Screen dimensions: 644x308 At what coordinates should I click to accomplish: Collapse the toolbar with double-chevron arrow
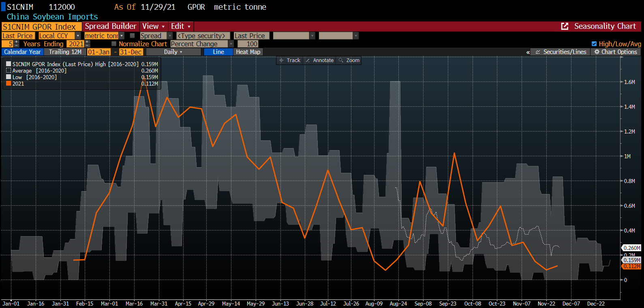pyautogui.click(x=528, y=52)
